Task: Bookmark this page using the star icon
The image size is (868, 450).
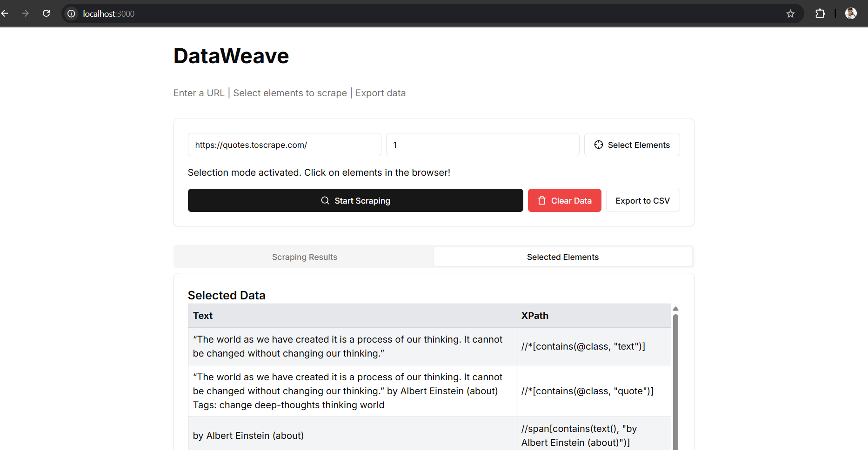Action: (x=790, y=13)
